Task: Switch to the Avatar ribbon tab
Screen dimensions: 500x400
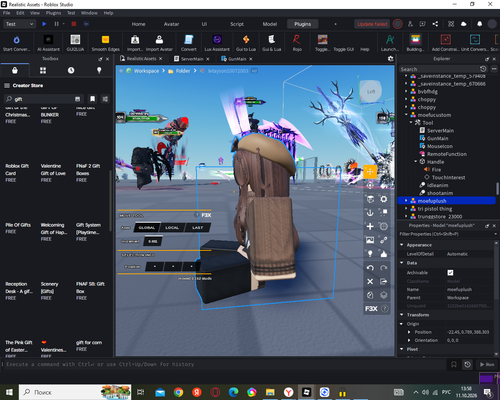Action: tap(171, 24)
